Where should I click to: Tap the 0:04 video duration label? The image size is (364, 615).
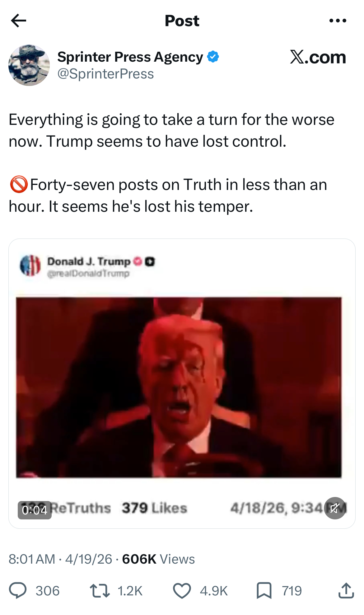35,510
